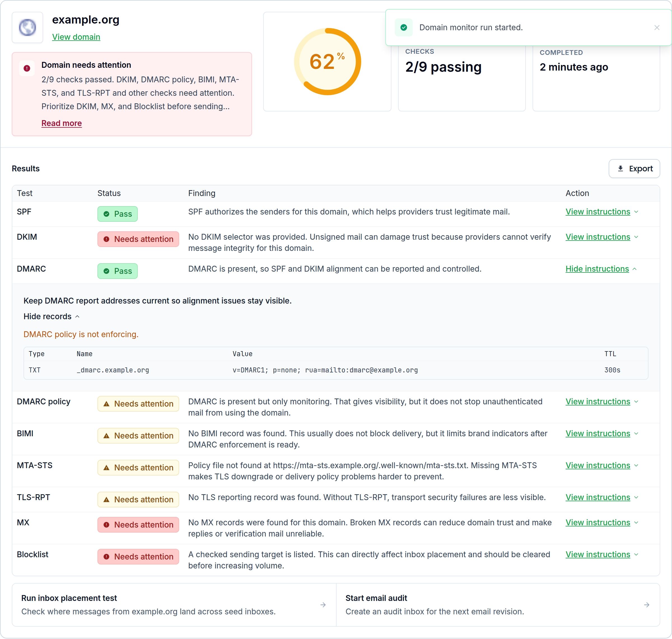Screen dimensions: 672x639
Task: Click the TXT record type cell
Action: (x=34, y=370)
